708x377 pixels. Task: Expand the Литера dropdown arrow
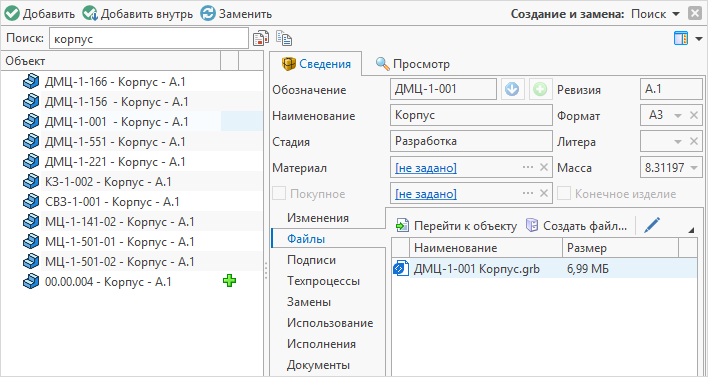(x=677, y=142)
